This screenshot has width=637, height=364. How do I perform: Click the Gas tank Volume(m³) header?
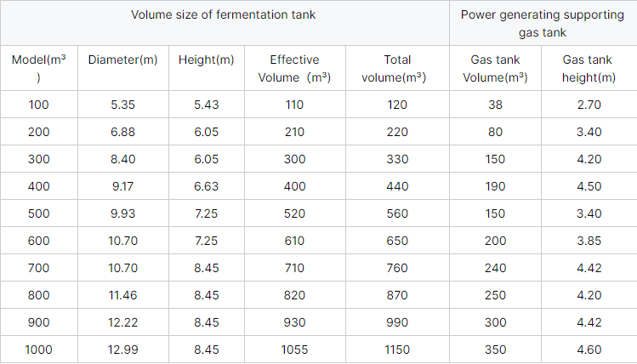tap(495, 68)
